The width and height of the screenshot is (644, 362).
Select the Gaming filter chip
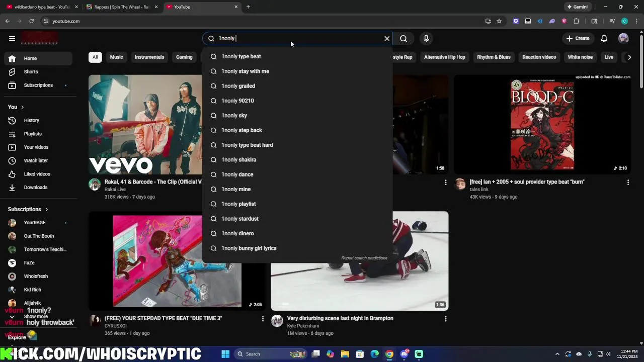pyautogui.click(x=184, y=57)
